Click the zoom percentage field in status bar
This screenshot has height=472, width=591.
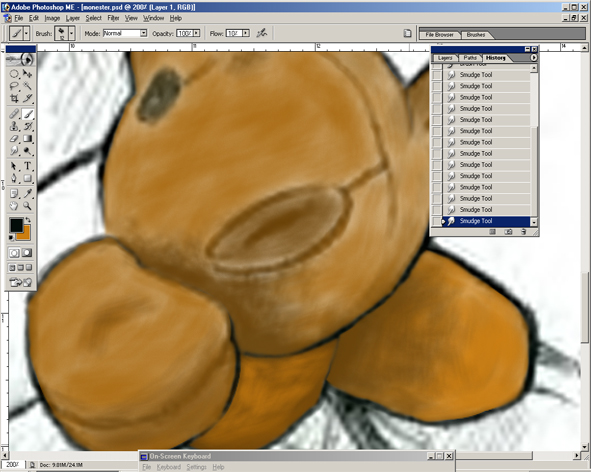click(13, 465)
